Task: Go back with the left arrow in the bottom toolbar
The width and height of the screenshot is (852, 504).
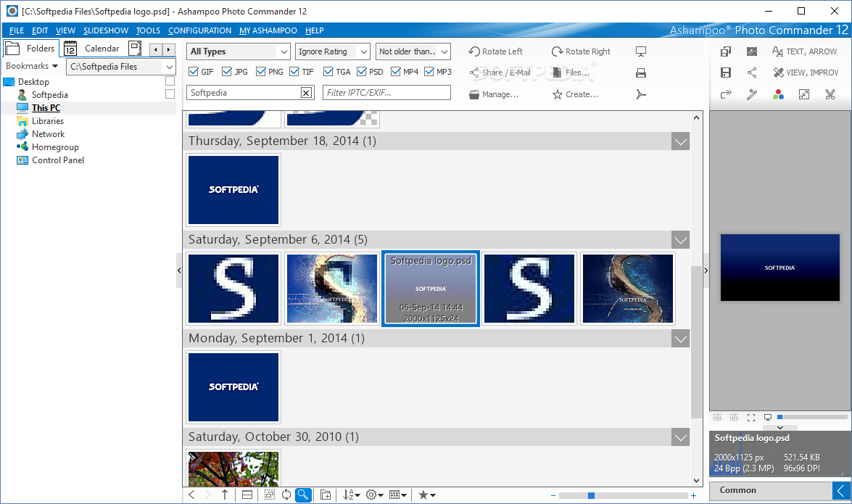Action: tap(192, 495)
